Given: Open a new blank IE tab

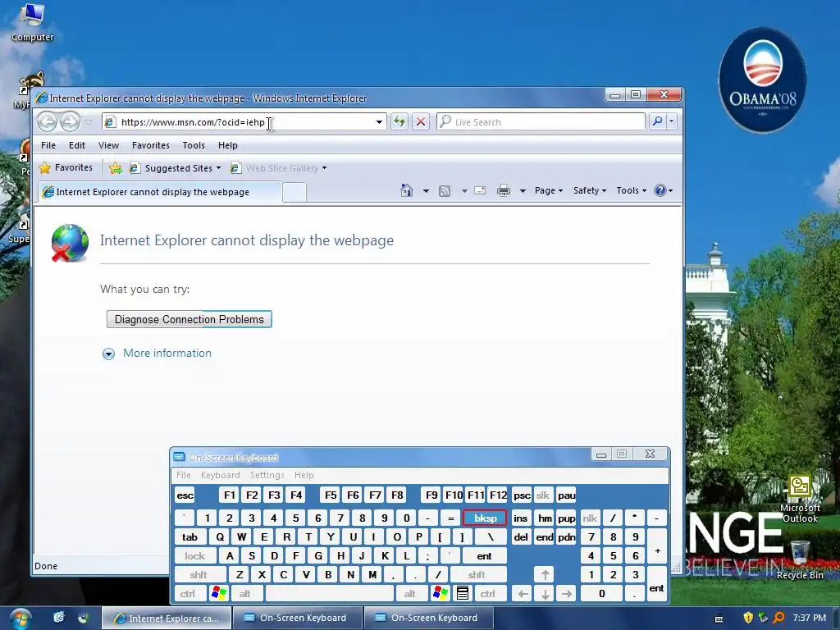Looking at the screenshot, I should pos(294,192).
